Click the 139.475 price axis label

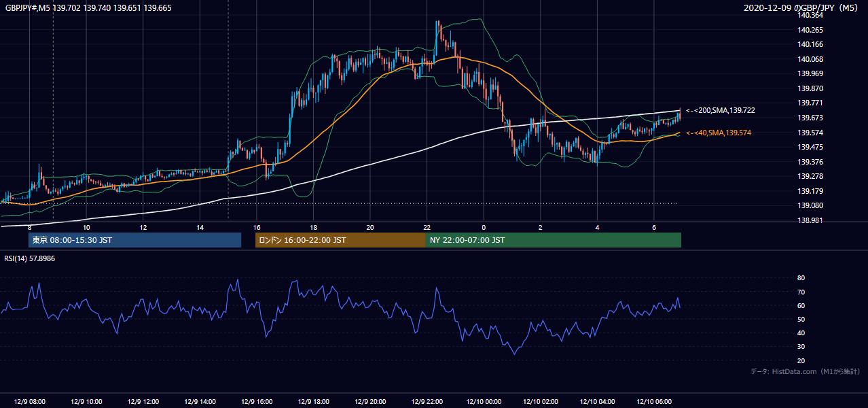click(x=810, y=147)
